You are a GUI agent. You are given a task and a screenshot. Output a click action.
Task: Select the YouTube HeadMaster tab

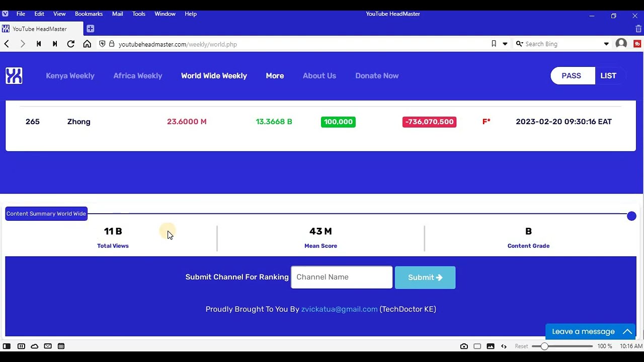[42, 29]
